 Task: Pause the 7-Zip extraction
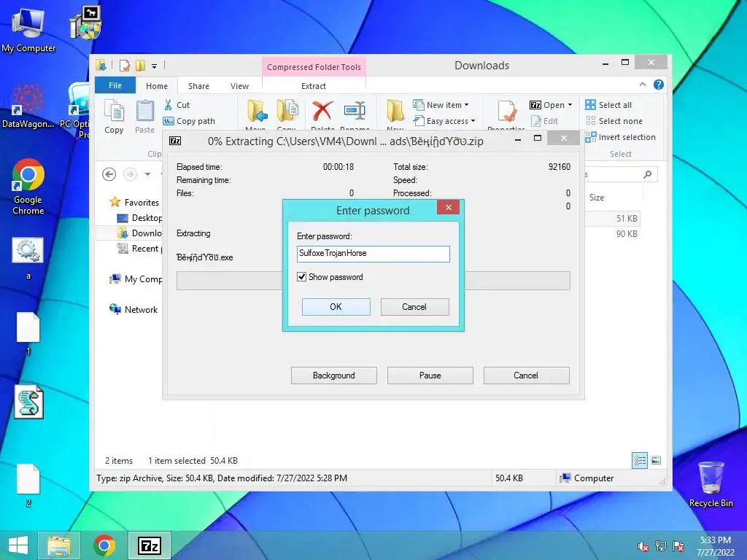430,376
